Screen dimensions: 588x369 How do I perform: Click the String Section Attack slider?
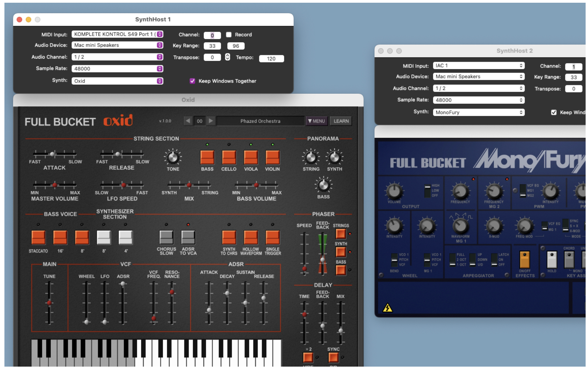pyautogui.click(x=55, y=154)
